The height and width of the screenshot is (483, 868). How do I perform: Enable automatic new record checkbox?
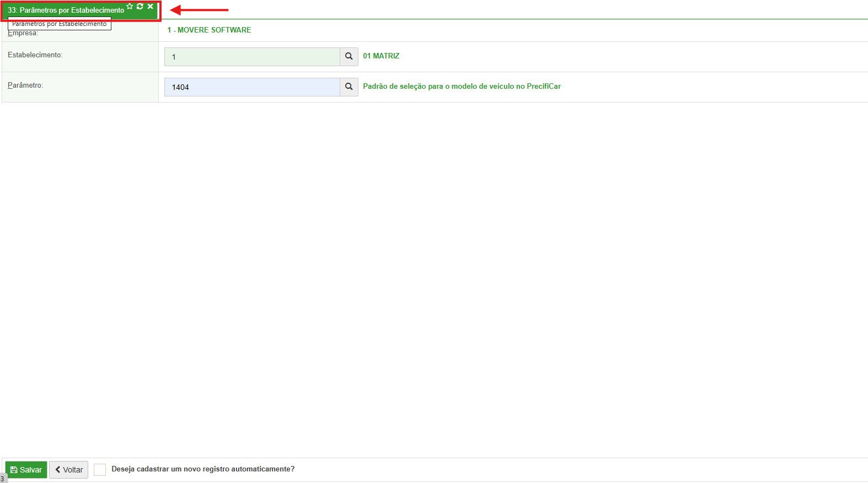[x=100, y=469]
